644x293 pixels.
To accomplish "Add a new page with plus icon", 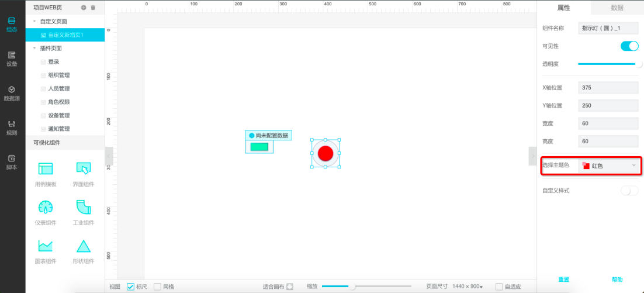I will [84, 8].
